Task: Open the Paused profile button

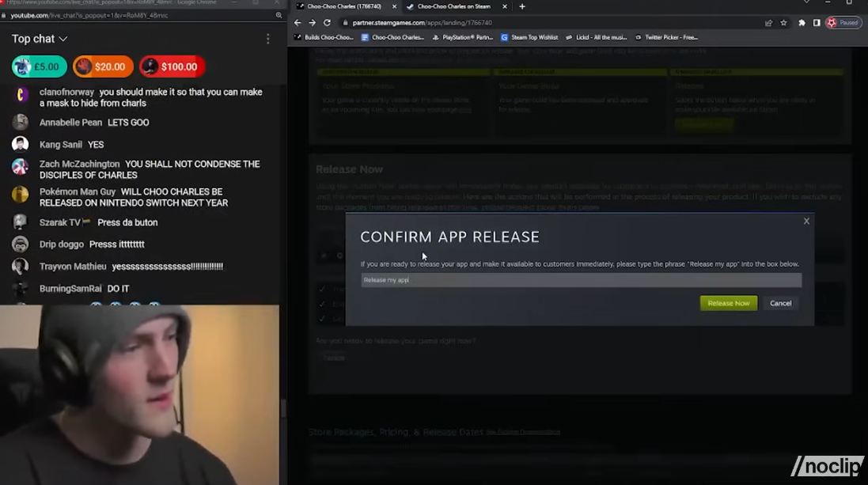Action: [x=843, y=23]
